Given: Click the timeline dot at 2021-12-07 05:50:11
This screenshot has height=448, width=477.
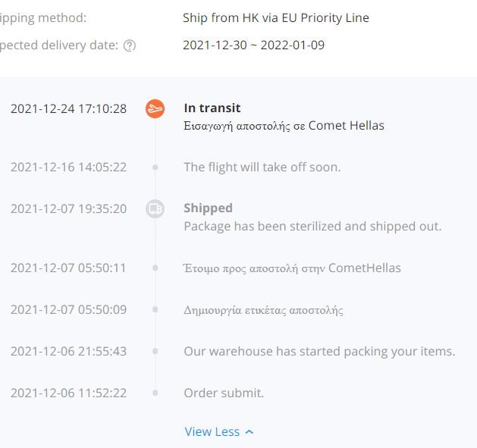Looking at the screenshot, I should 155,268.
